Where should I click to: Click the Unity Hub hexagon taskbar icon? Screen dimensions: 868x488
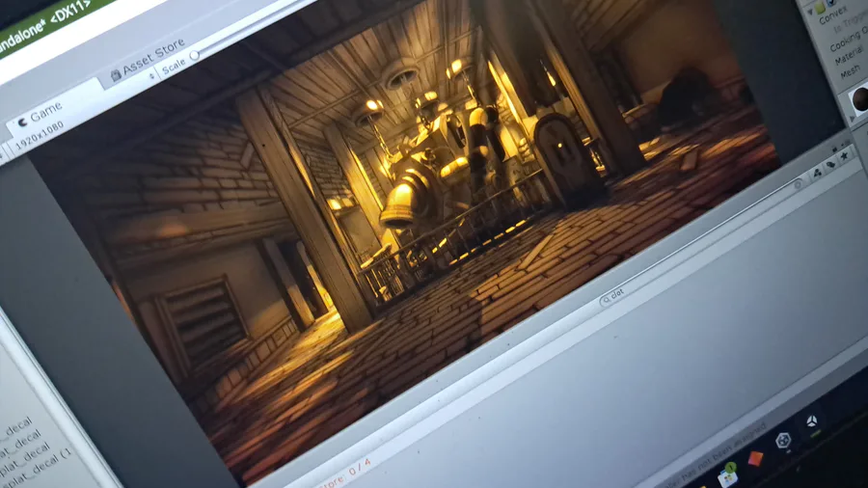[x=783, y=441]
